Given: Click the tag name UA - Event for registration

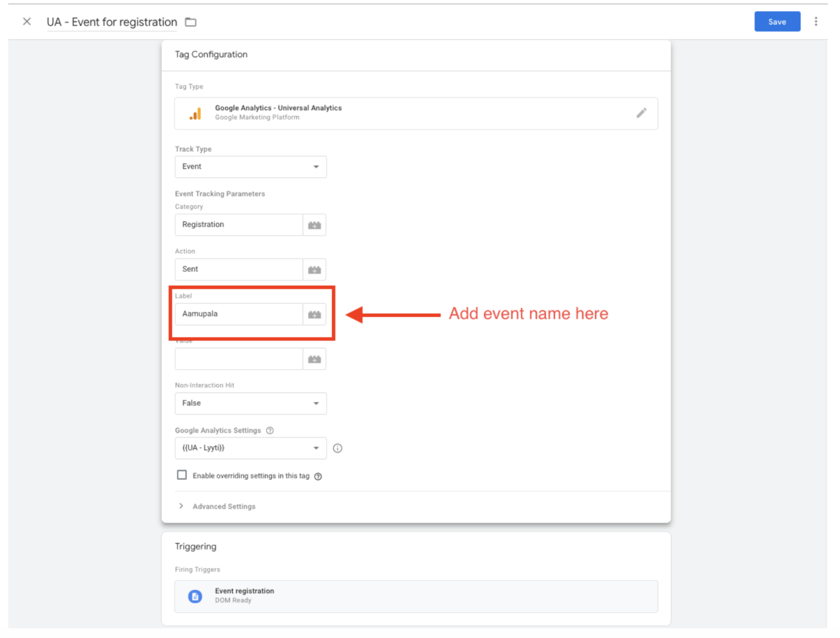Looking at the screenshot, I should coord(112,22).
